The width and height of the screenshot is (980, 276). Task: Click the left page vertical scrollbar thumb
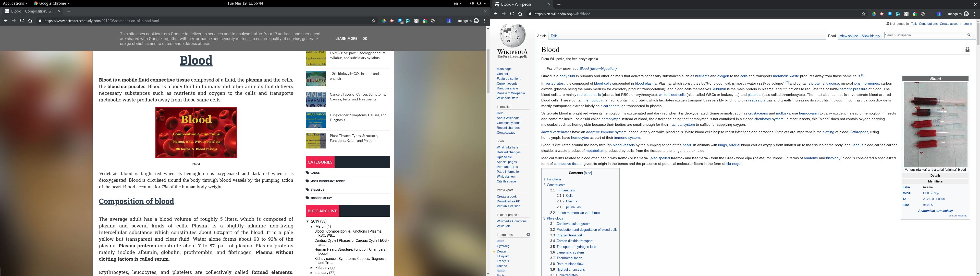click(488, 71)
